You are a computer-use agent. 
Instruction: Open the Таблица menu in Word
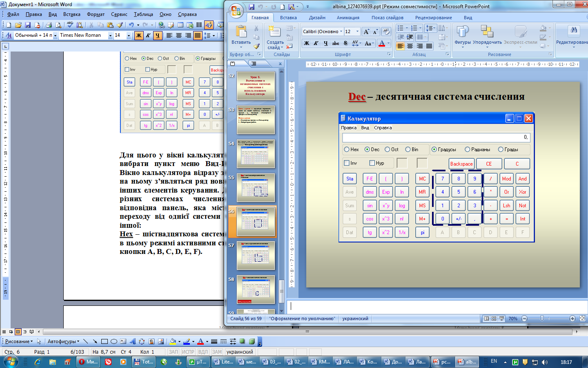click(143, 14)
